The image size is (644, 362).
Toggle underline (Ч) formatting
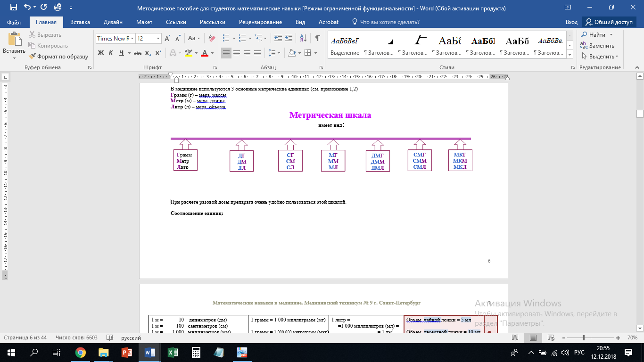click(x=121, y=53)
